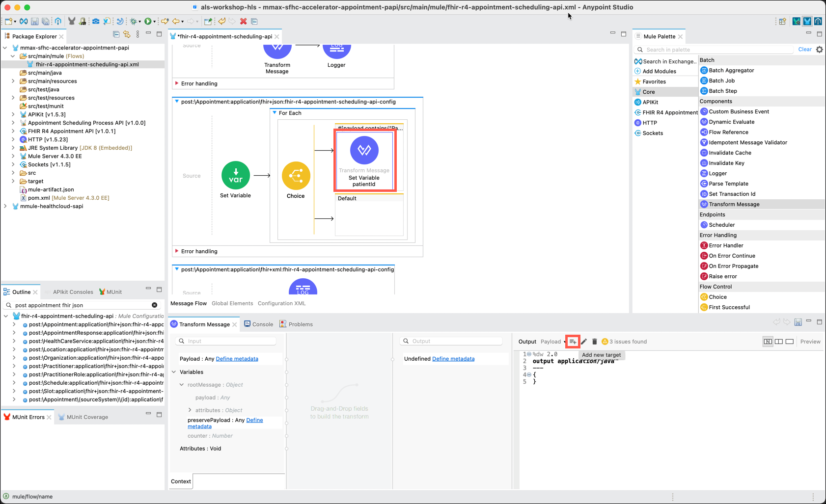This screenshot has height=504, width=826.
Task: Click the Input search field
Action: 226,341
